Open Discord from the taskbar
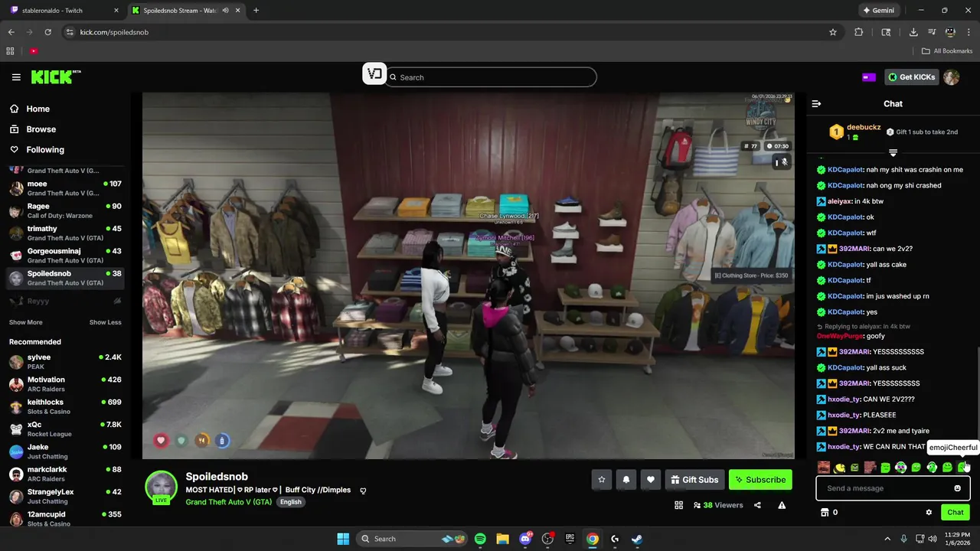This screenshot has height=551, width=980. point(525,539)
